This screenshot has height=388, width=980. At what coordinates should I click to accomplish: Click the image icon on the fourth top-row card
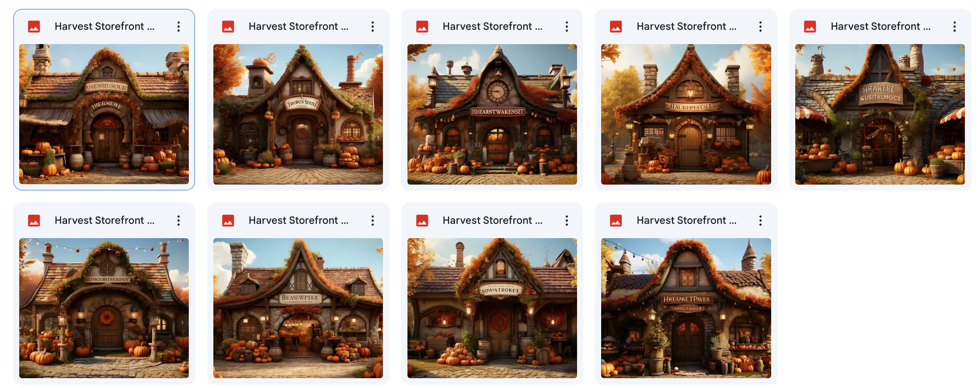pyautogui.click(x=616, y=26)
